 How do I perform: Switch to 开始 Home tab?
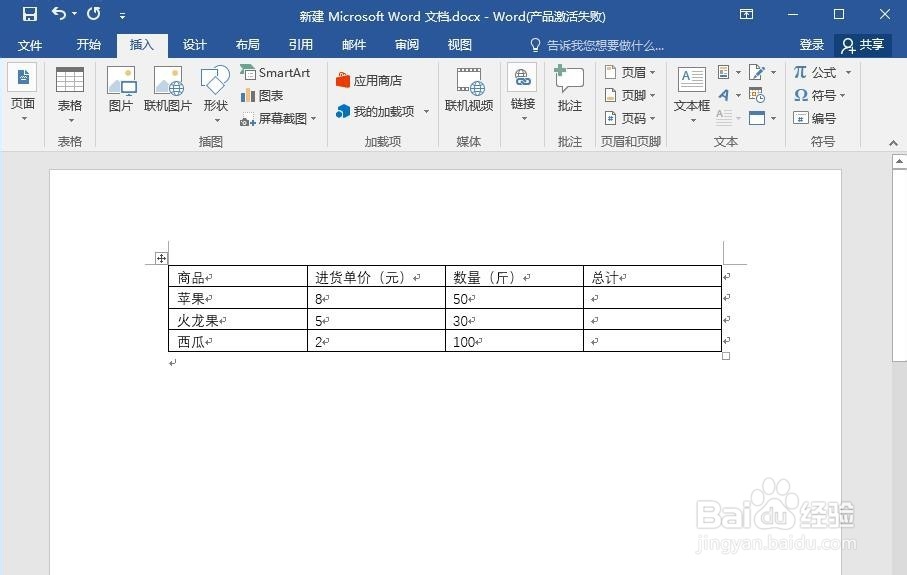tap(89, 45)
